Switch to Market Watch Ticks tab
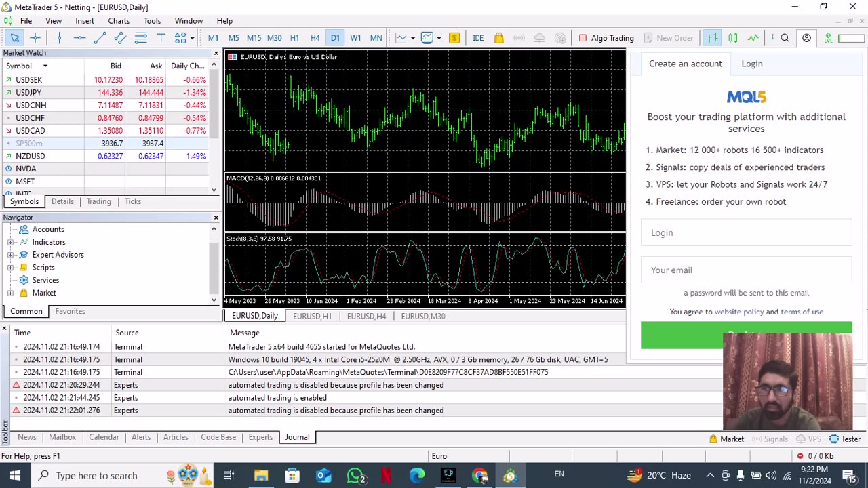The width and height of the screenshot is (868, 488). point(132,201)
